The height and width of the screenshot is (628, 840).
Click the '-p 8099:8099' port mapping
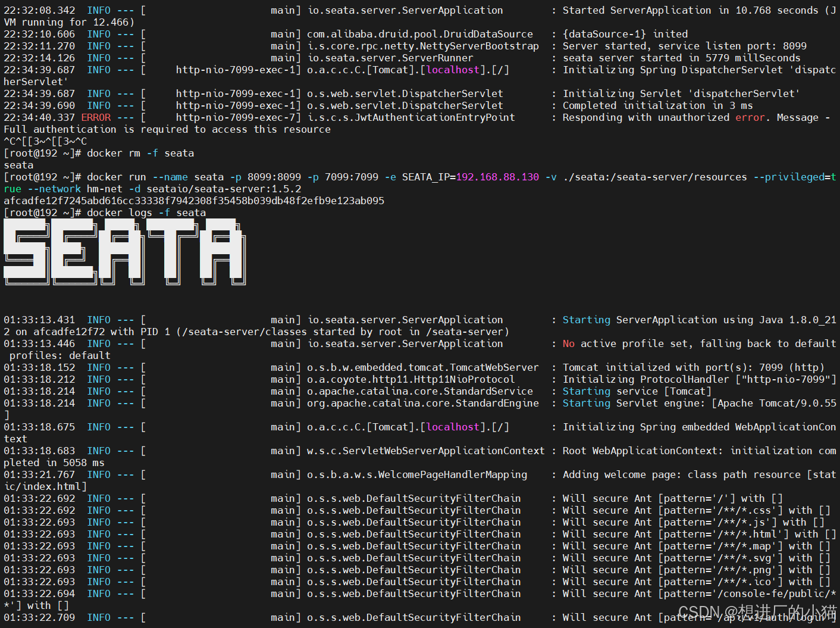click(x=265, y=177)
